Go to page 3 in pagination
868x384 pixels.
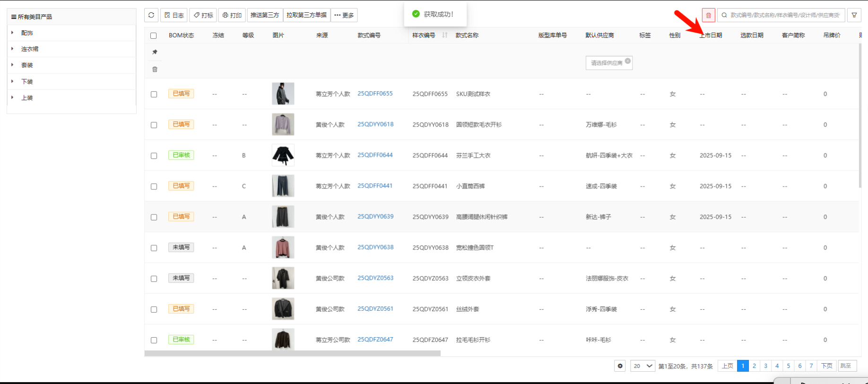tap(765, 366)
